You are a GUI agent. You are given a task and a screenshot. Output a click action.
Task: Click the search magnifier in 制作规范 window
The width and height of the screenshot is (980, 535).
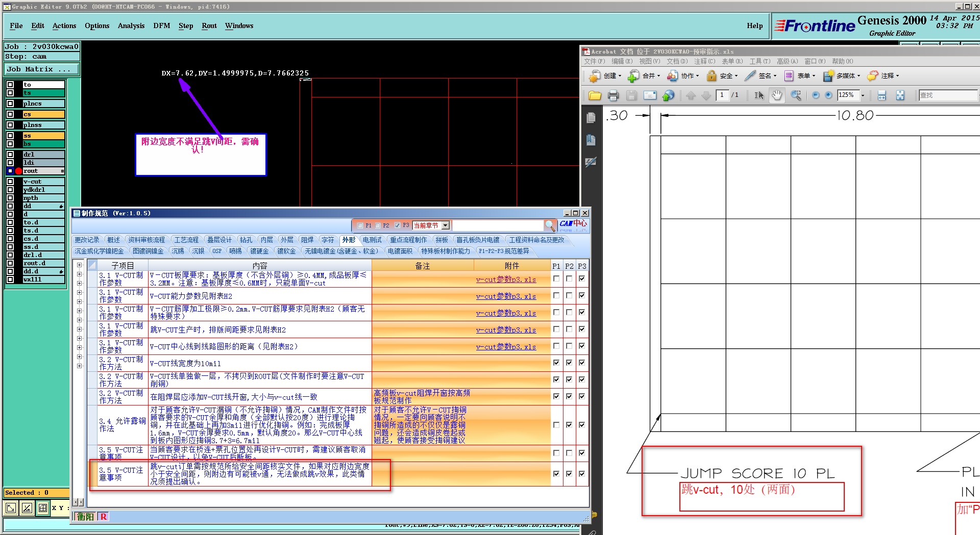(x=549, y=225)
